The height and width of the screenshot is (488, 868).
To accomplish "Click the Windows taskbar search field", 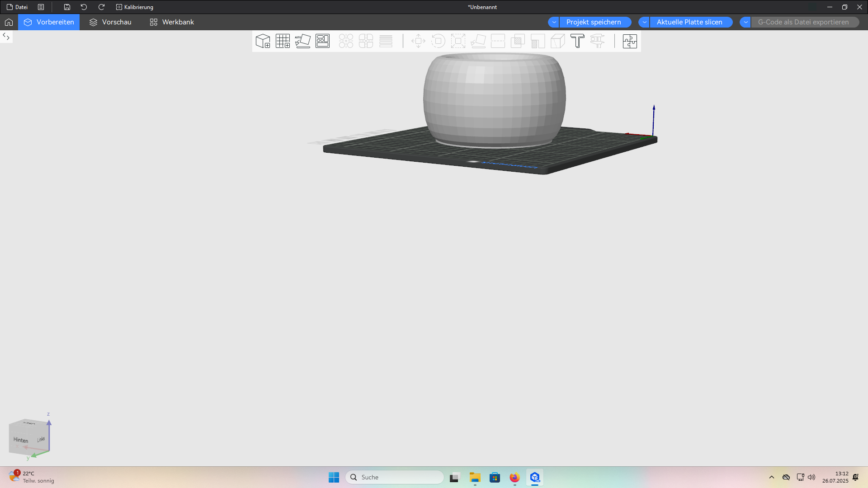I will (x=394, y=477).
